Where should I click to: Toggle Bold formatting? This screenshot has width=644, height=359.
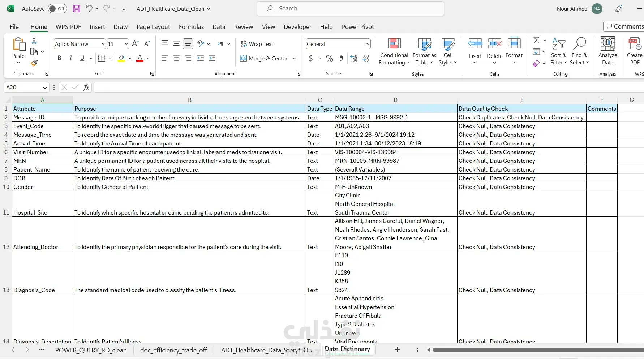click(59, 58)
